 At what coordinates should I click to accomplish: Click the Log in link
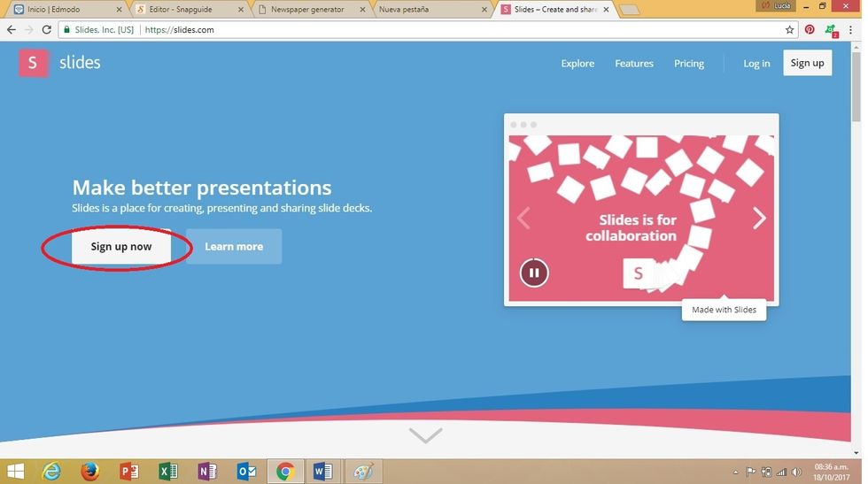756,63
